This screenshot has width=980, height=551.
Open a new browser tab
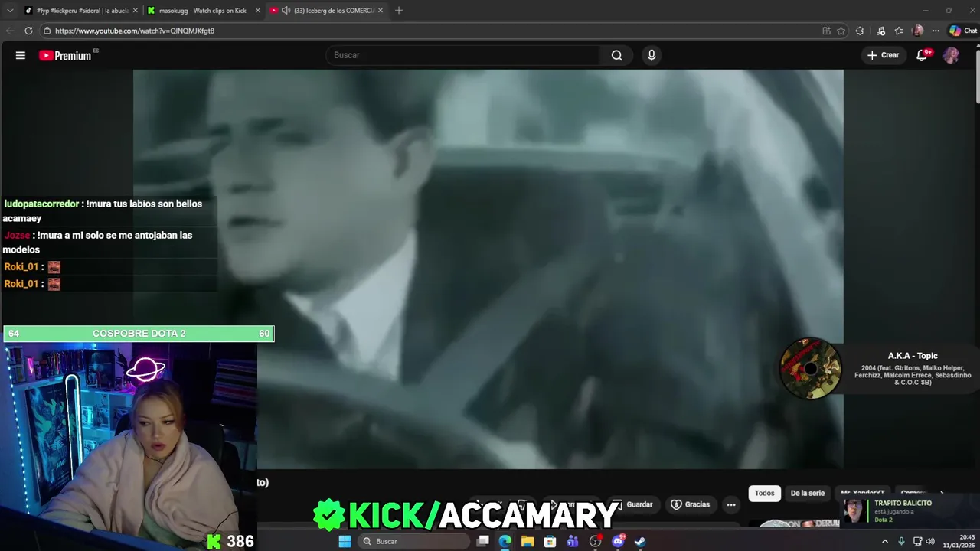pos(398,11)
